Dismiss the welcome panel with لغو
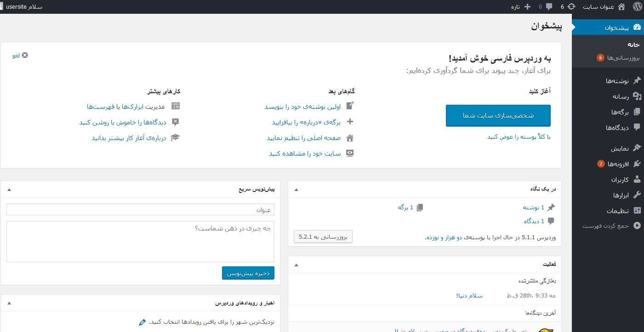The width and height of the screenshot is (644, 332). [x=21, y=55]
